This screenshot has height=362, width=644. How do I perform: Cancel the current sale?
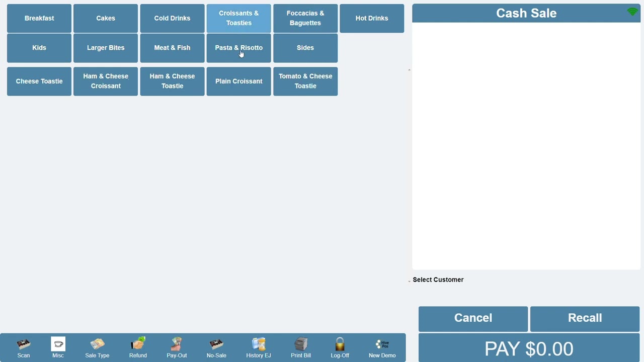click(473, 319)
